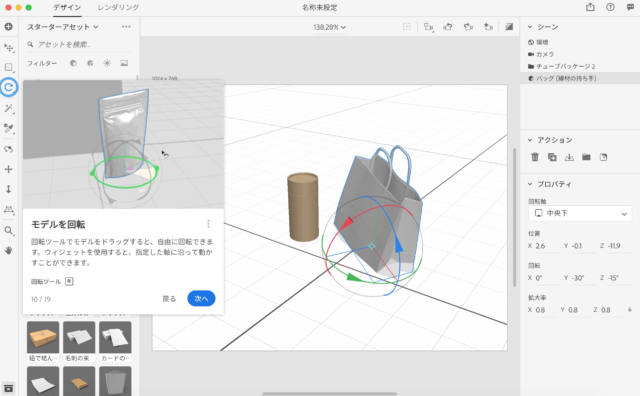The width and height of the screenshot is (640, 396).
Task: Filter assets by materials
Action: [x=90, y=63]
